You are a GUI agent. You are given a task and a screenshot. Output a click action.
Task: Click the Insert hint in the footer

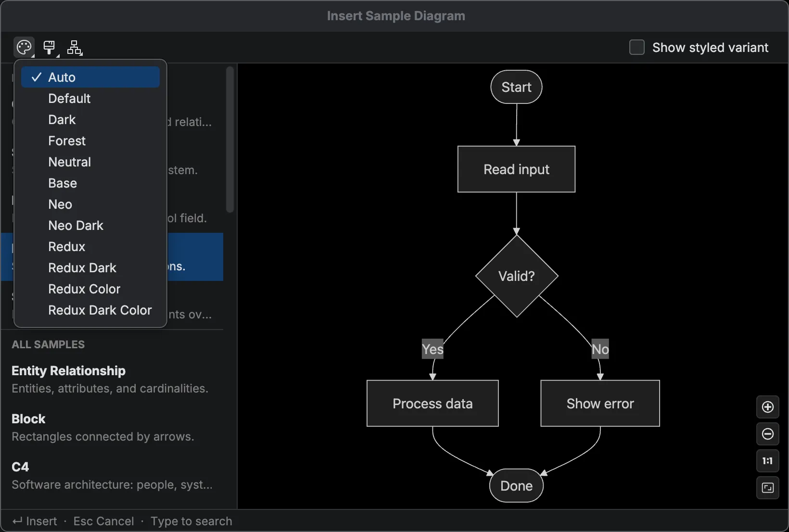click(35, 521)
